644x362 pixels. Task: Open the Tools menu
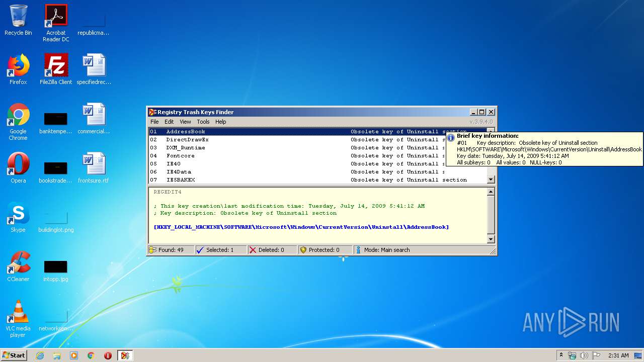[203, 122]
